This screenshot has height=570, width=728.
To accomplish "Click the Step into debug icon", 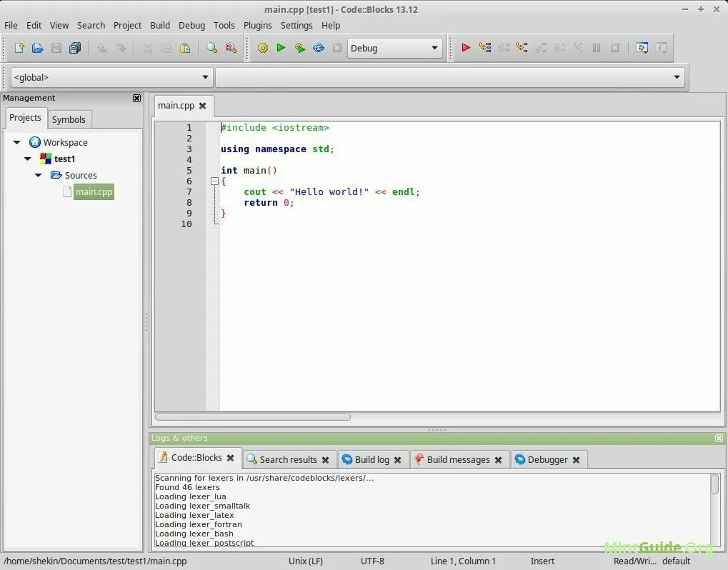I will point(522,47).
